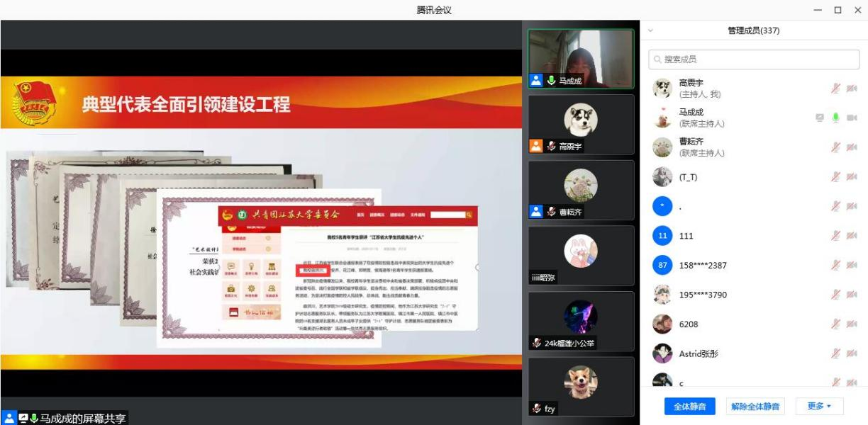
Task: Click the avatar of member (T_T)
Action: [662, 177]
